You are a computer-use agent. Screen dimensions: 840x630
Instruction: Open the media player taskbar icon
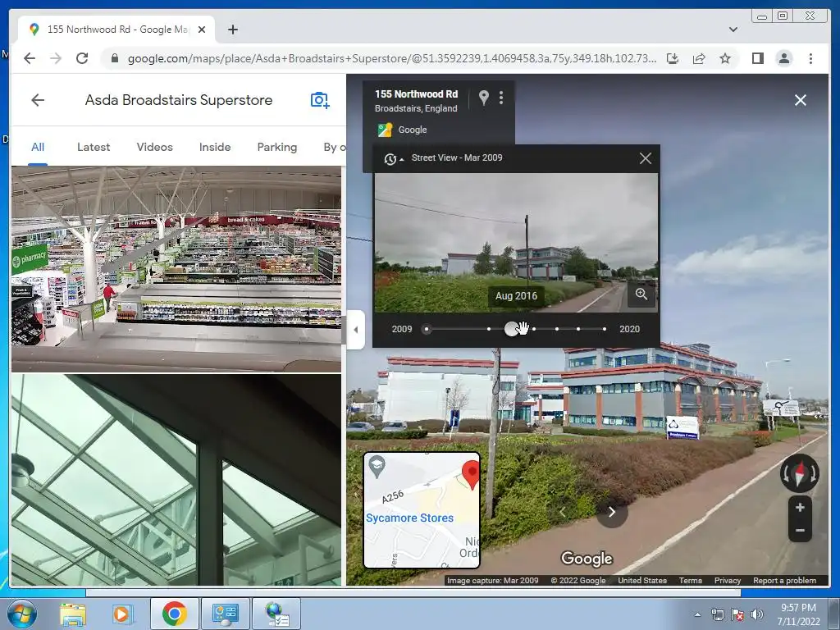pyautogui.click(x=121, y=614)
